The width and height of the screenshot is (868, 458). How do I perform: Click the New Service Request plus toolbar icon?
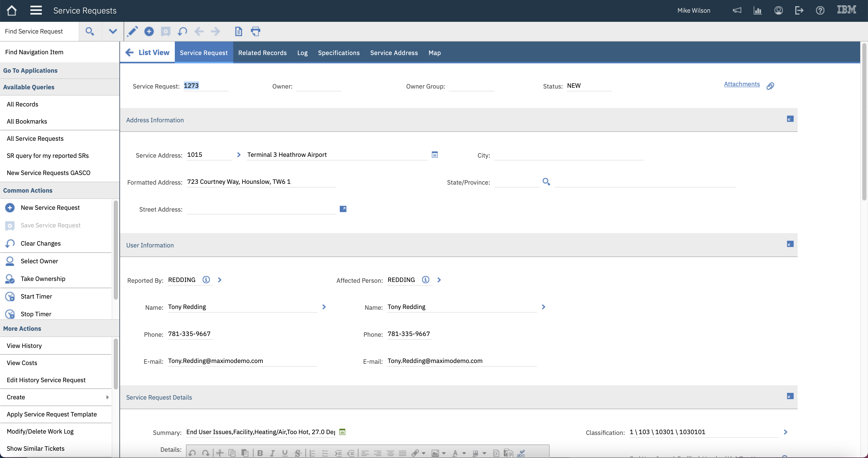click(x=149, y=31)
